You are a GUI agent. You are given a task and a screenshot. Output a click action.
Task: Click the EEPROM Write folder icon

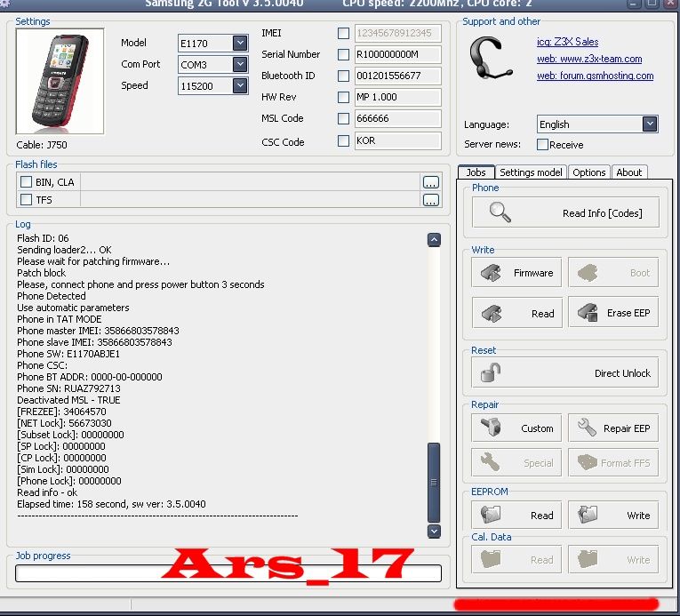[x=588, y=515]
